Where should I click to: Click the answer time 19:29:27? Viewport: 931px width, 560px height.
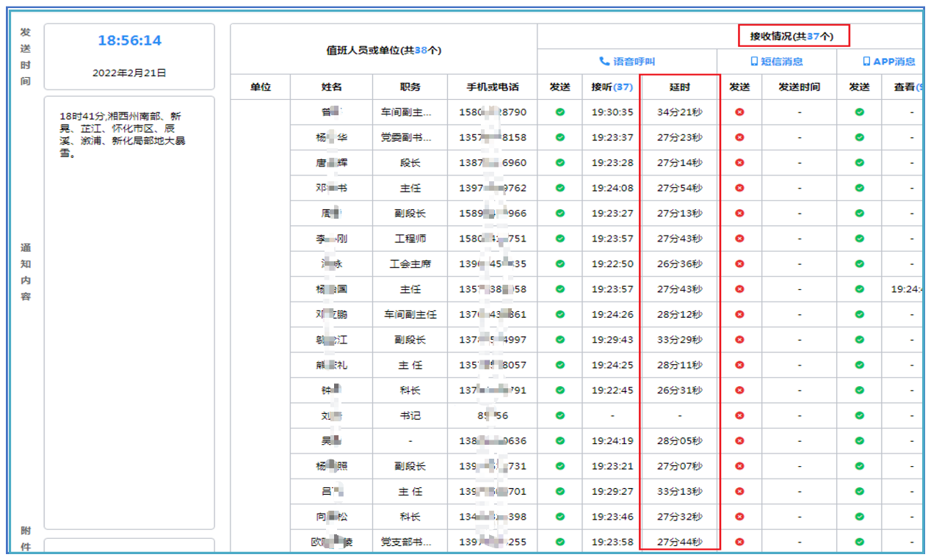[612, 492]
